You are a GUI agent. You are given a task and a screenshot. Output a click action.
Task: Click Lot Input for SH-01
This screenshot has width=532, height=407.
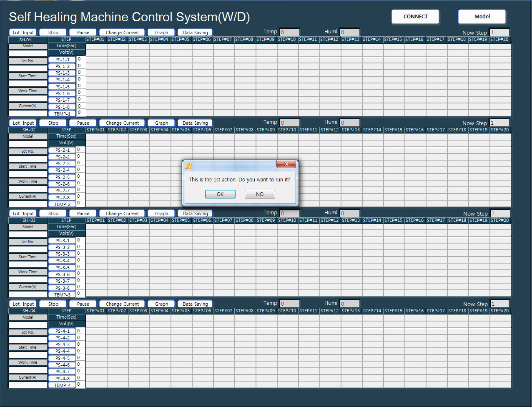[23, 33]
